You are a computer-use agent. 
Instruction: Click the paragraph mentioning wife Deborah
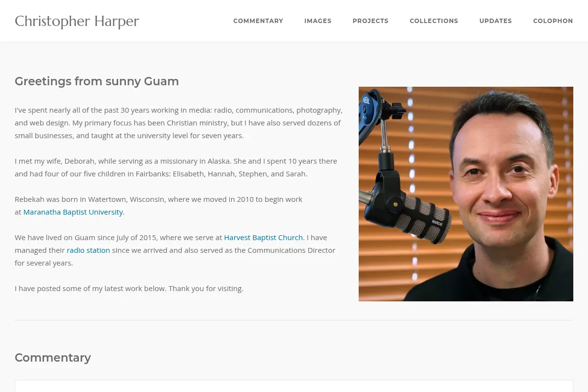pyautogui.click(x=176, y=168)
